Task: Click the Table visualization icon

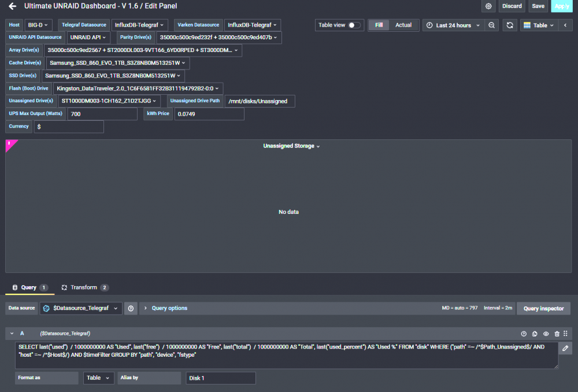Action: [527, 25]
